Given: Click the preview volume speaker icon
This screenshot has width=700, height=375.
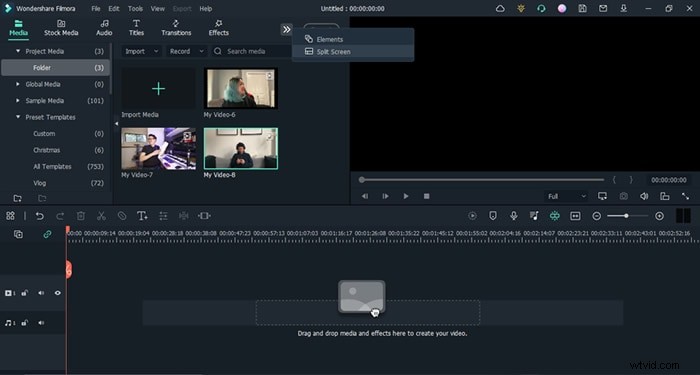Looking at the screenshot, I should tap(644, 196).
